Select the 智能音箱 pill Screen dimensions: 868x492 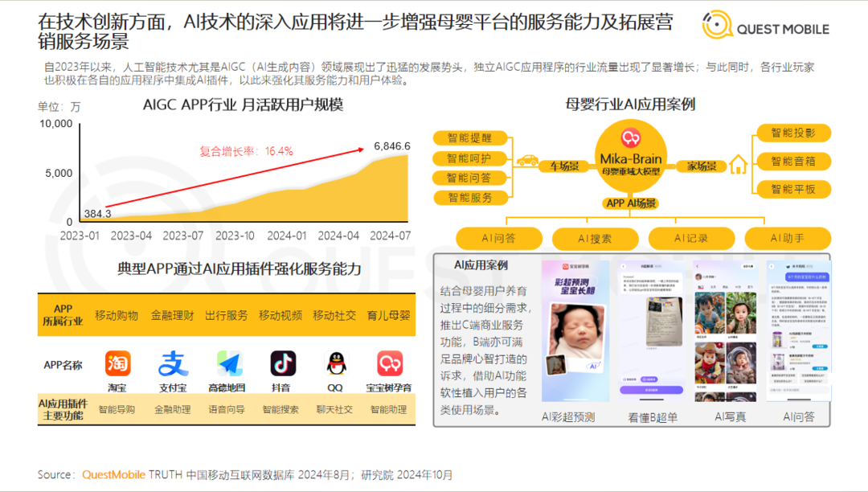(x=793, y=161)
